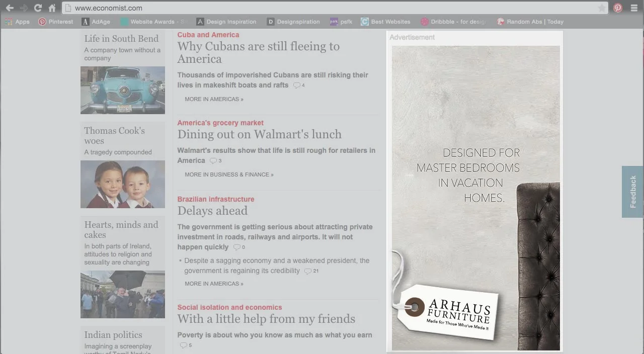Open the Feedback side tab

632,192
